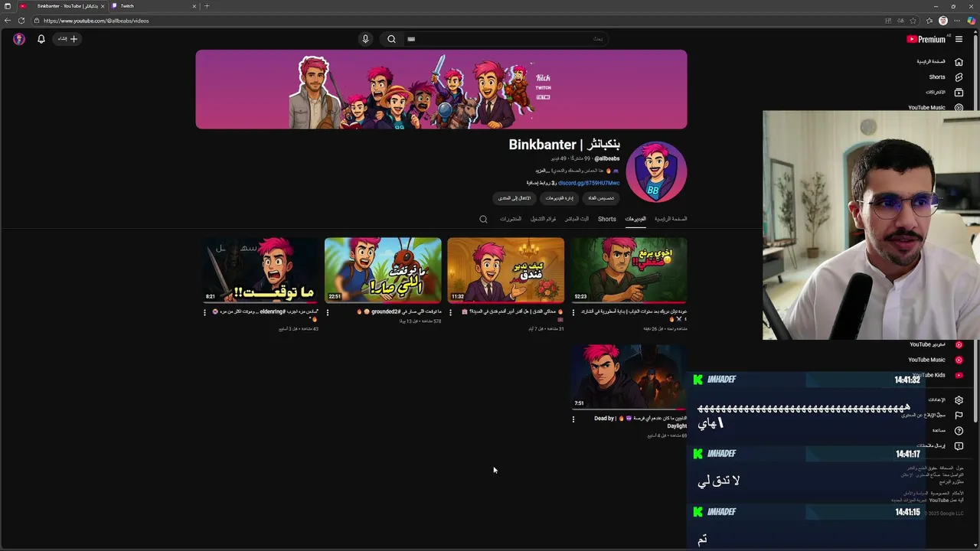
Task: Click the Manage videos button
Action: coord(559,198)
